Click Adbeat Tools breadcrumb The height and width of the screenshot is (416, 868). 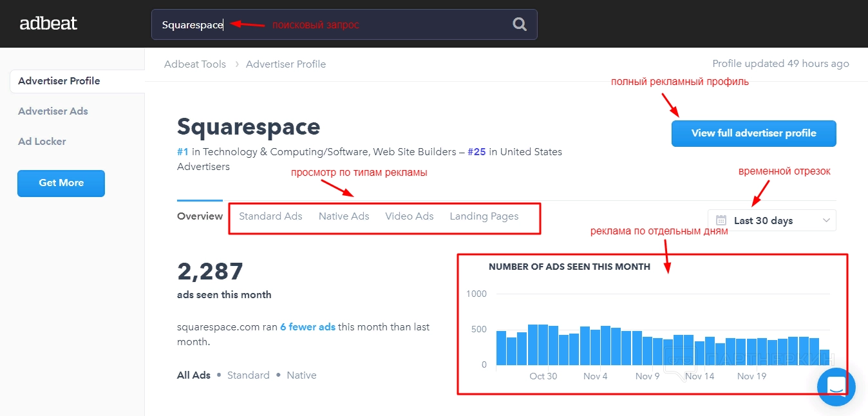click(x=195, y=64)
